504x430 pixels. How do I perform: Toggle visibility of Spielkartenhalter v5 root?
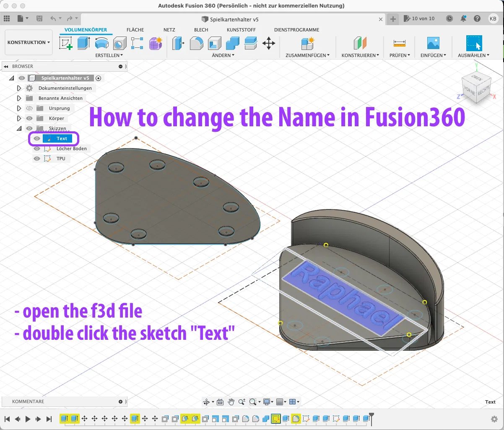pos(22,78)
